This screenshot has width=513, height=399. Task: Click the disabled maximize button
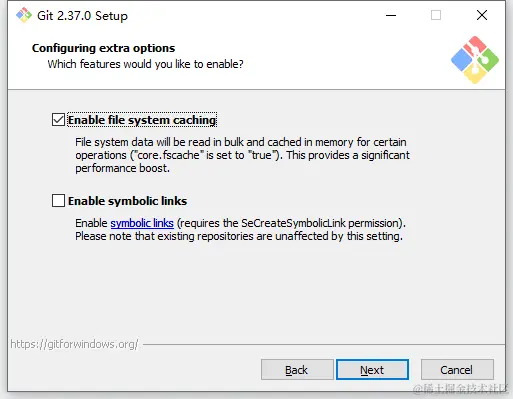pos(436,15)
